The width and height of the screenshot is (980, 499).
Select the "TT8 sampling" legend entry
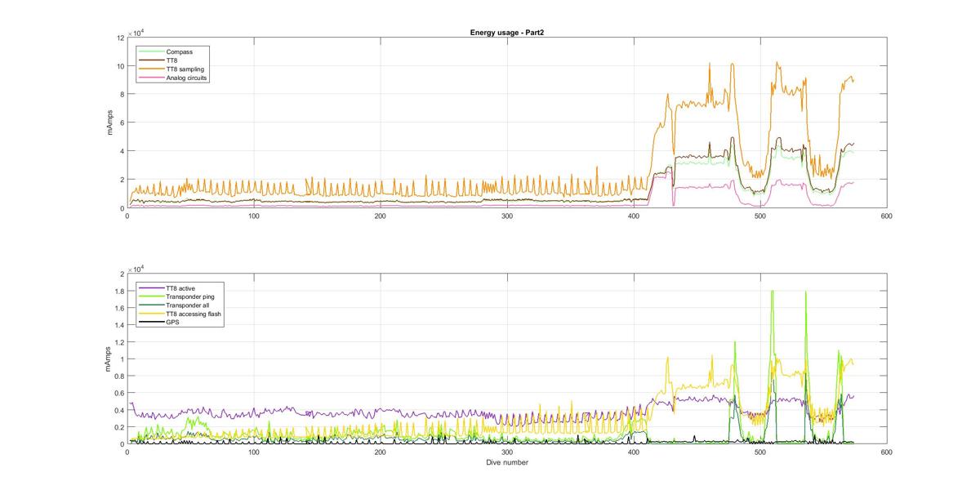click(172, 69)
